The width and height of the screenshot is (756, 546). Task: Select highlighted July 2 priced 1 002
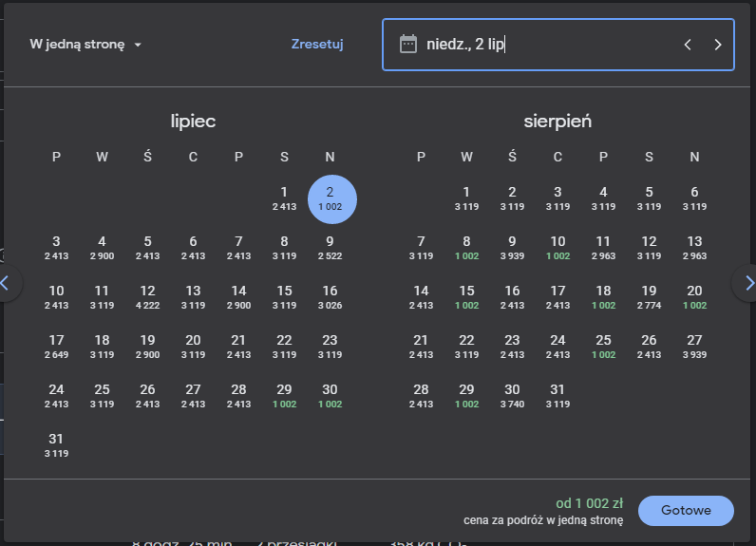[x=331, y=199]
